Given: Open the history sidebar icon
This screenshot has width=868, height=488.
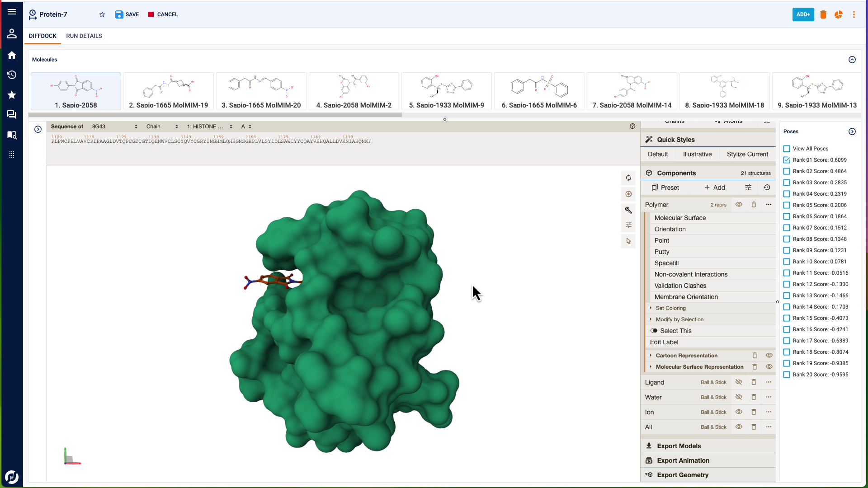Looking at the screenshot, I should tap(12, 75).
